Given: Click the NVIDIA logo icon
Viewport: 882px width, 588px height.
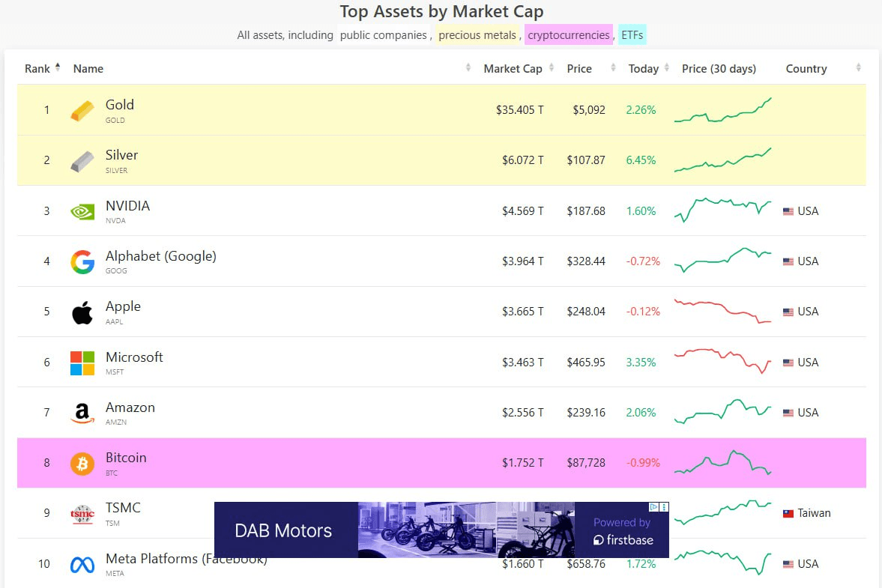Looking at the screenshot, I should point(82,212).
